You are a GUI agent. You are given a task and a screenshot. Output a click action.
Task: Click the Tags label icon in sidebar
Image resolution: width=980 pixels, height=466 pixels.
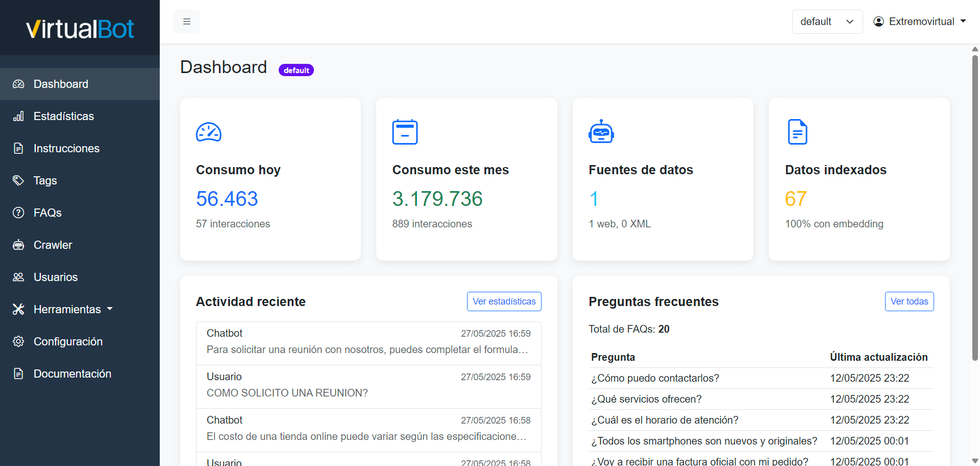pos(18,180)
